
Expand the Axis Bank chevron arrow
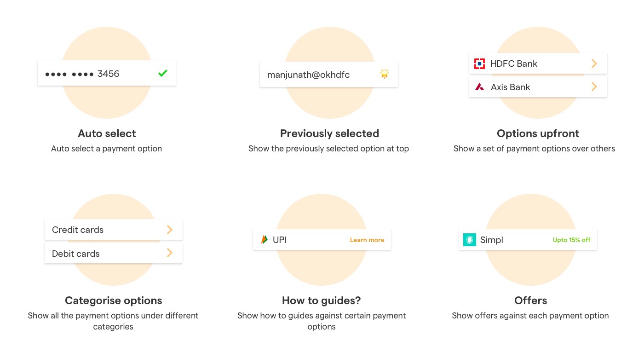pos(594,87)
